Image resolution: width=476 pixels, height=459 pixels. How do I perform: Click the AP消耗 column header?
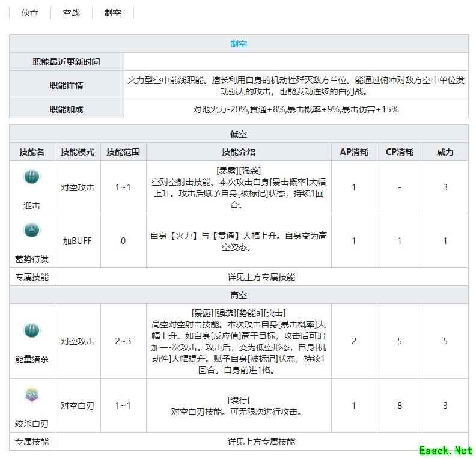click(353, 152)
